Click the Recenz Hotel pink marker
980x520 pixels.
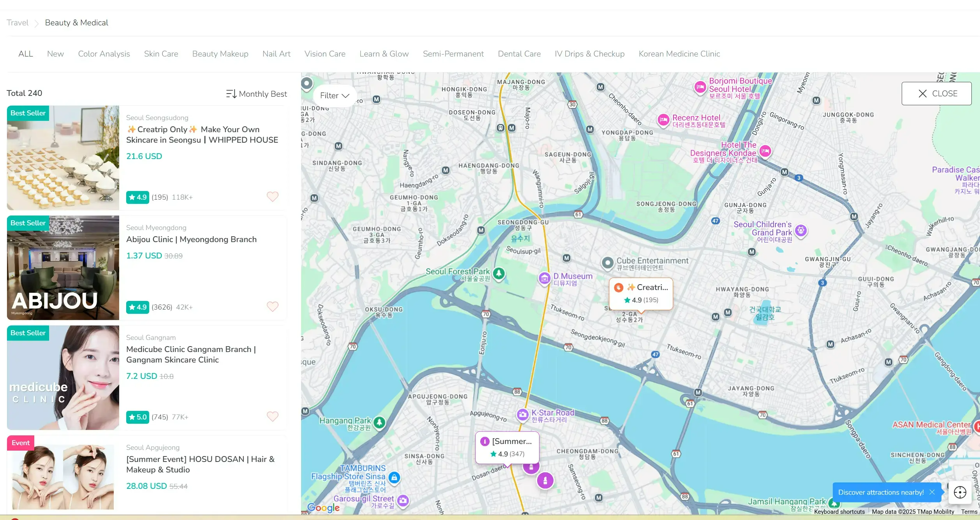tap(663, 120)
